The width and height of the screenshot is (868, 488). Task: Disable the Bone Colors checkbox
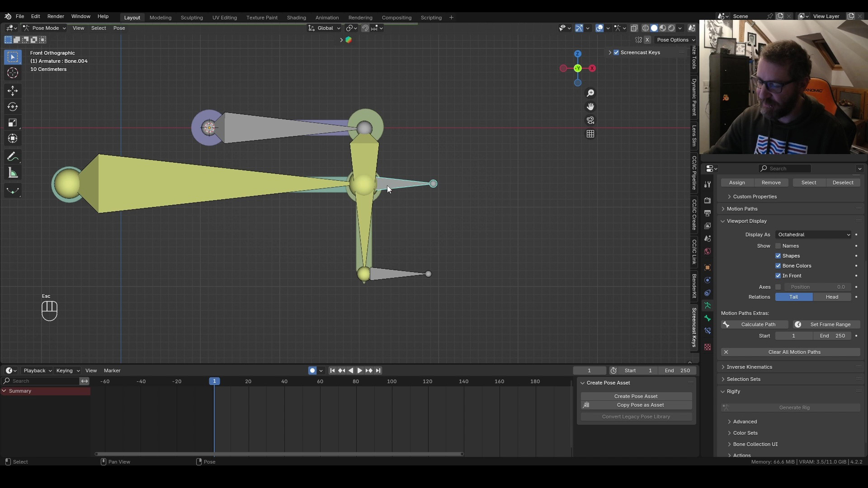(778, 266)
